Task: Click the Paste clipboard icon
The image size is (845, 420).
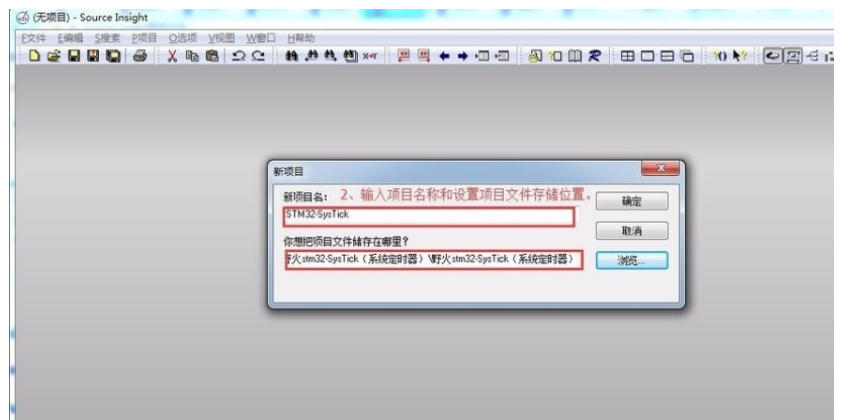Action: [212, 56]
